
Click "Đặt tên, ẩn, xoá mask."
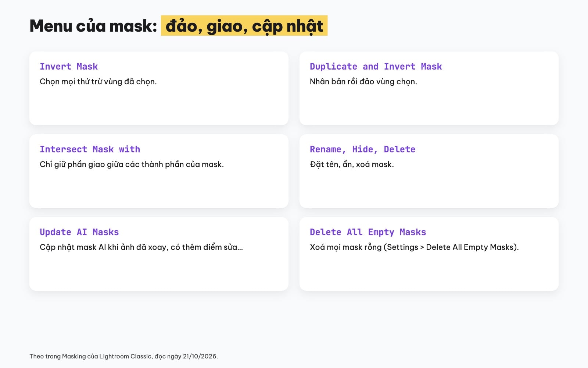pyautogui.click(x=352, y=164)
